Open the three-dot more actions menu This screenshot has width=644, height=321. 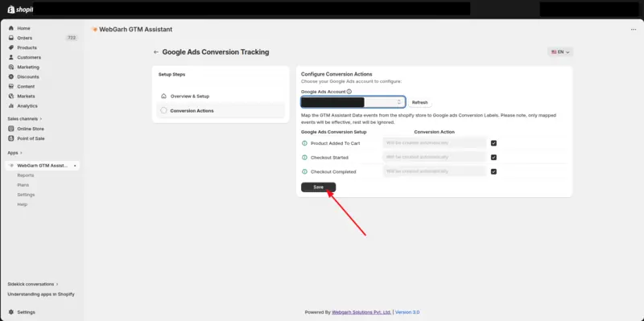click(634, 30)
